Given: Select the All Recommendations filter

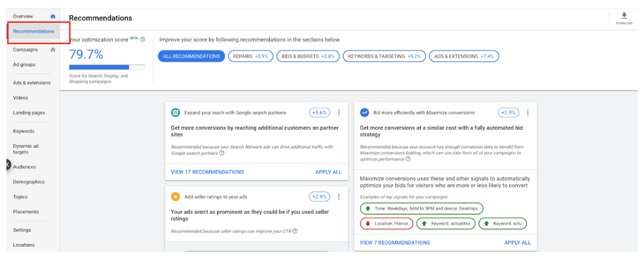Looking at the screenshot, I should [x=191, y=56].
